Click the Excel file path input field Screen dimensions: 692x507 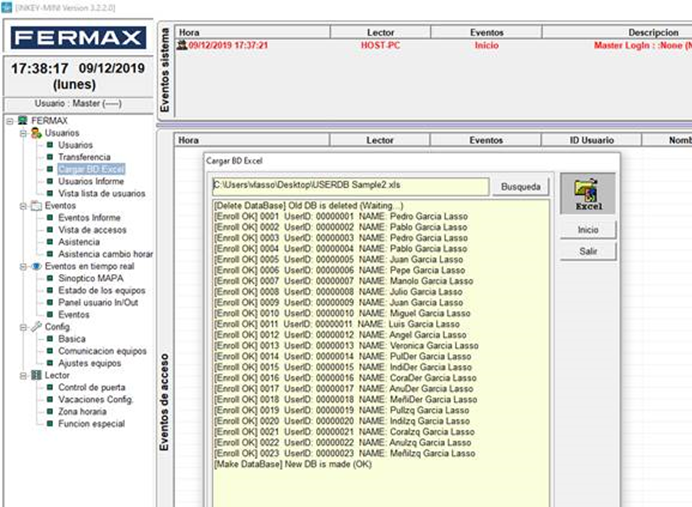click(x=350, y=186)
